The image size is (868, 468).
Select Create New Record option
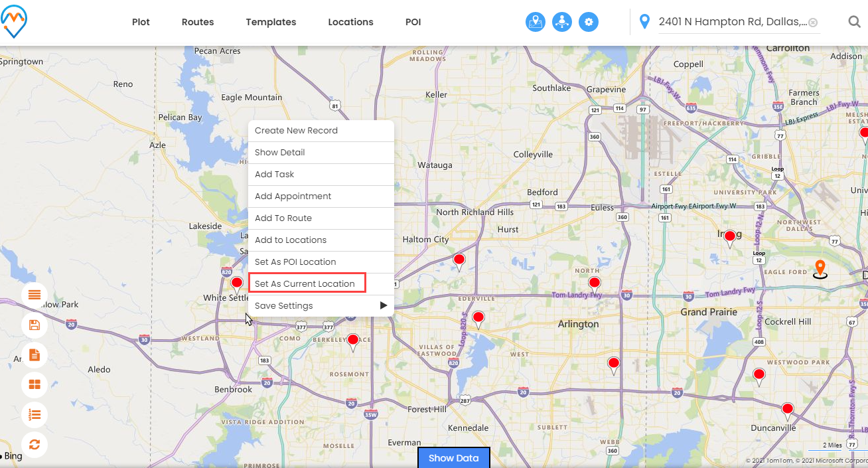tap(296, 130)
